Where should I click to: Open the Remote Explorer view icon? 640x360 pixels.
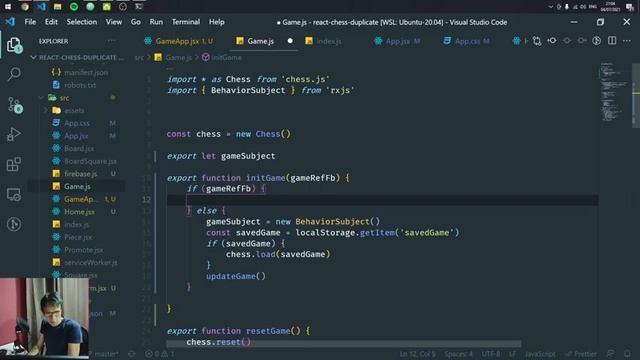click(x=14, y=195)
